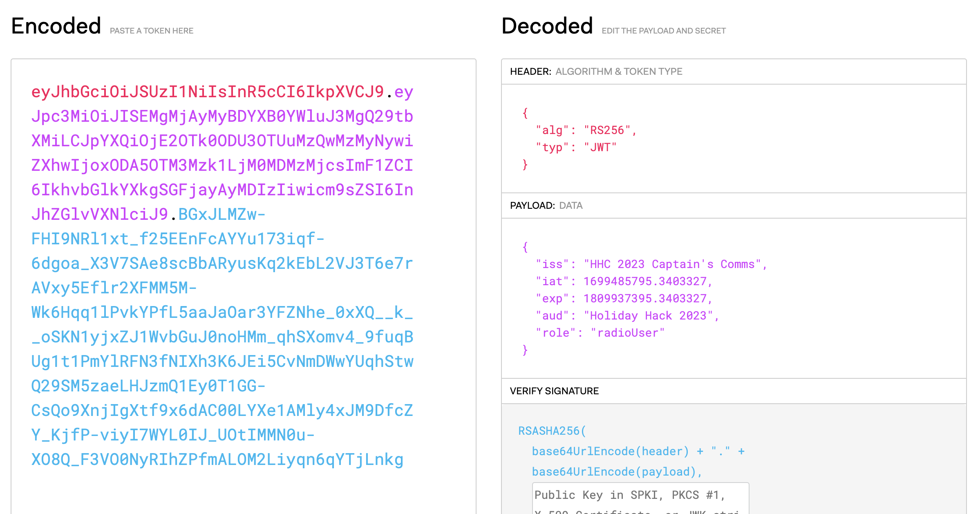Click the Encoded heading
Image resolution: width=980 pixels, height=514 pixels.
(56, 26)
